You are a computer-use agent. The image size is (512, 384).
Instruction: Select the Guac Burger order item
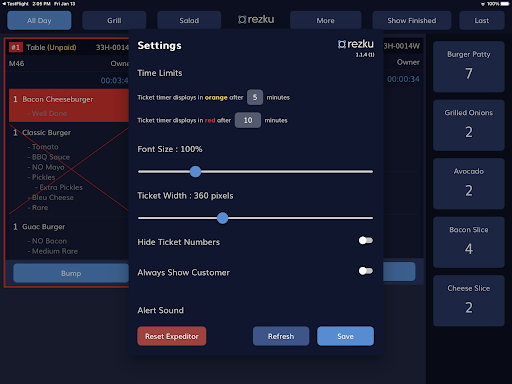coord(69,238)
